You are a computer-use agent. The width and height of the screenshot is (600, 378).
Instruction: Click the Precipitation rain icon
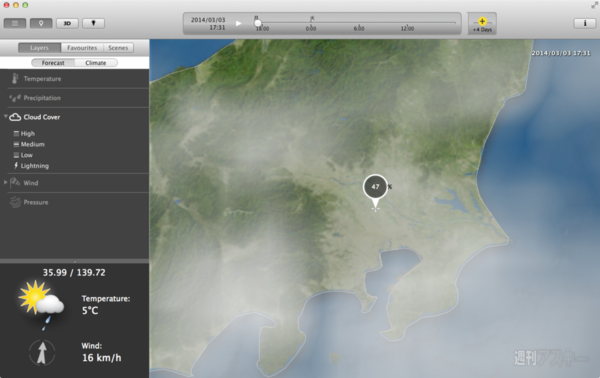15,98
